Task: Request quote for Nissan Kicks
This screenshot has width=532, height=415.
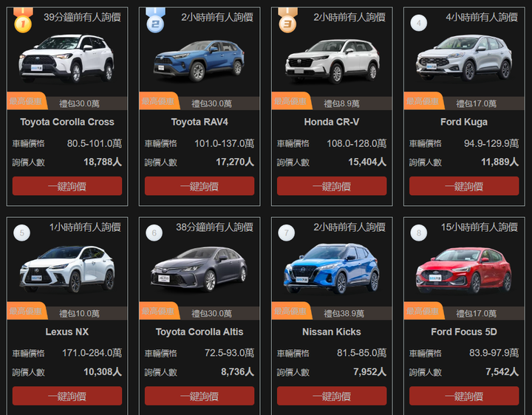Action: point(332,396)
